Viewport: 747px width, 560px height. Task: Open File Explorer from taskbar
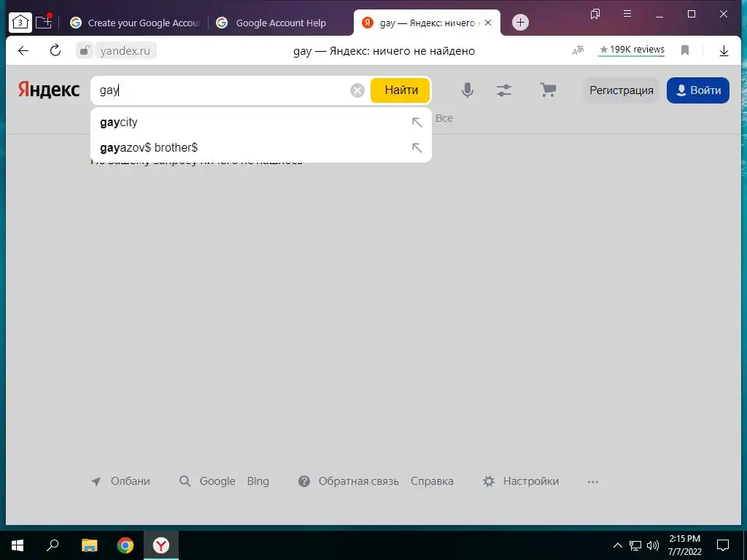coord(89,545)
